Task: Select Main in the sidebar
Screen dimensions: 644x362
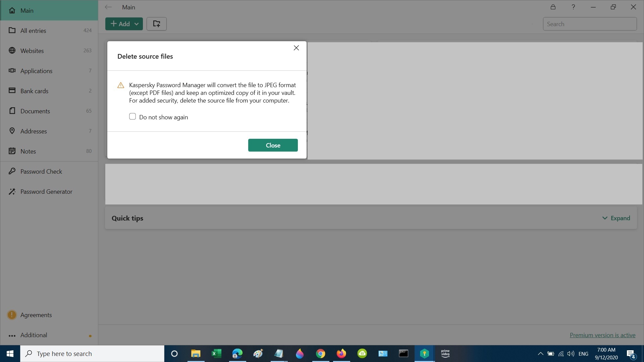Action: pos(49,10)
